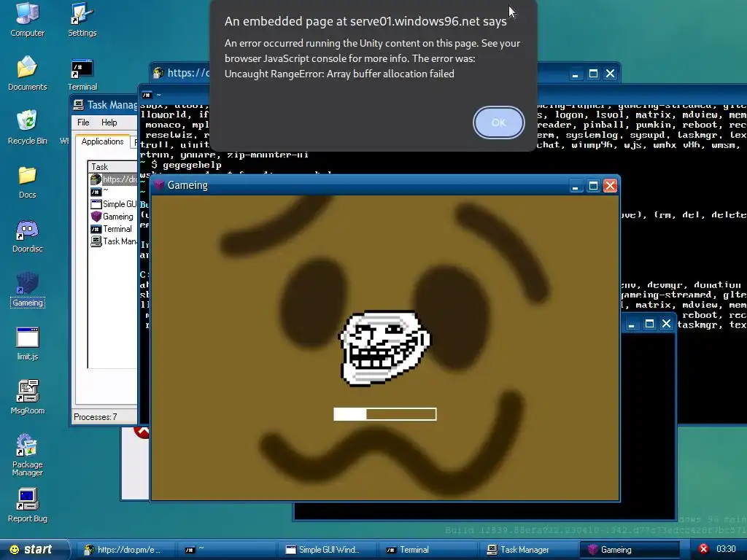Close the Gameing window
This screenshot has height=560, width=747.
[610, 185]
